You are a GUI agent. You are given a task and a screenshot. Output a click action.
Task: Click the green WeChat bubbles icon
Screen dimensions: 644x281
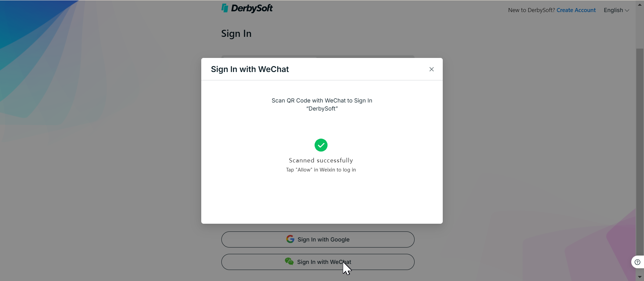click(x=289, y=261)
